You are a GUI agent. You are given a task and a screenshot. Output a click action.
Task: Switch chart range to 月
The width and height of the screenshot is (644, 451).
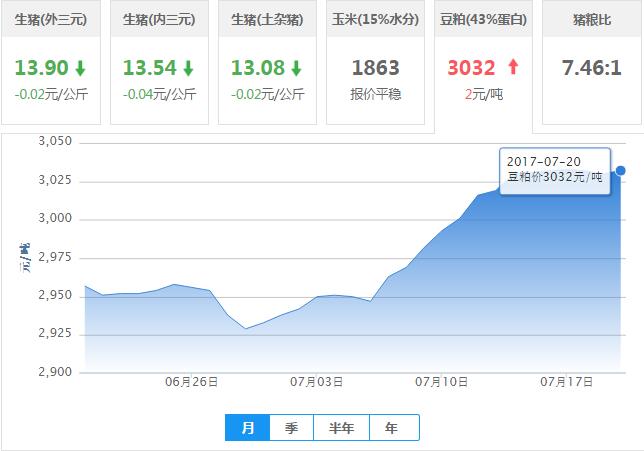point(248,428)
